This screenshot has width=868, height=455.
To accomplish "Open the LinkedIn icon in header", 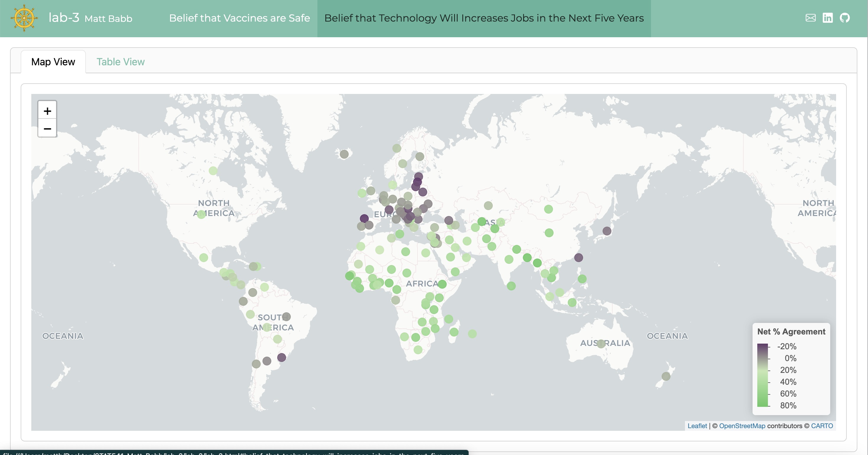I will pos(828,18).
